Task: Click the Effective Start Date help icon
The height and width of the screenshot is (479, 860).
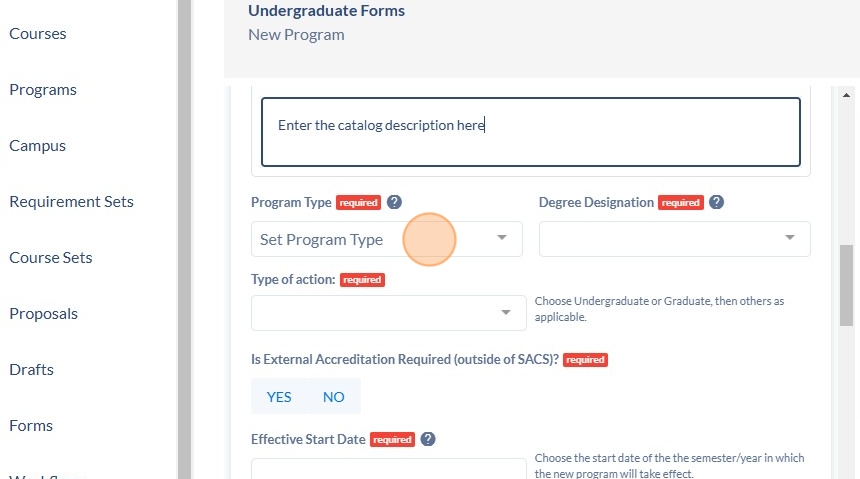Action: point(428,439)
